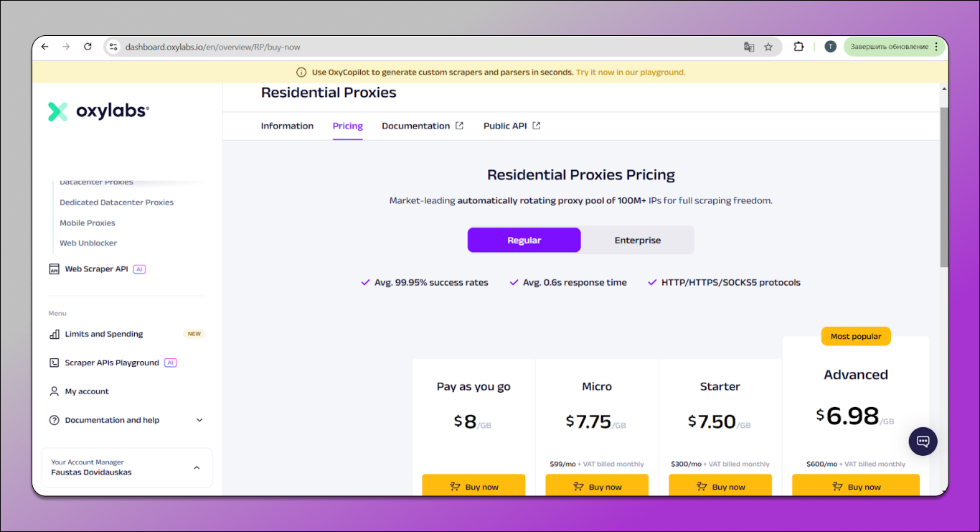Viewport: 980px width, 532px height.
Task: Click Try it now in our playground link
Action: pyautogui.click(x=631, y=72)
